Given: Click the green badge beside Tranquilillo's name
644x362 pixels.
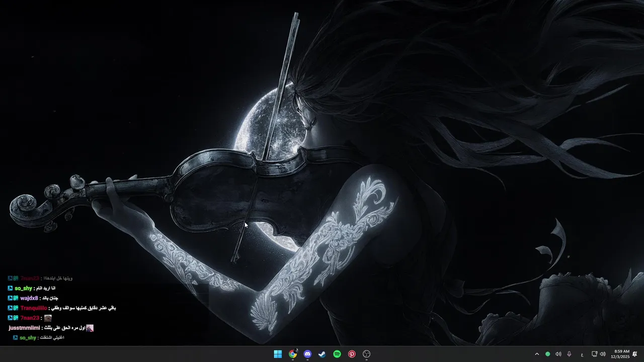Looking at the screenshot, I should [16, 308].
